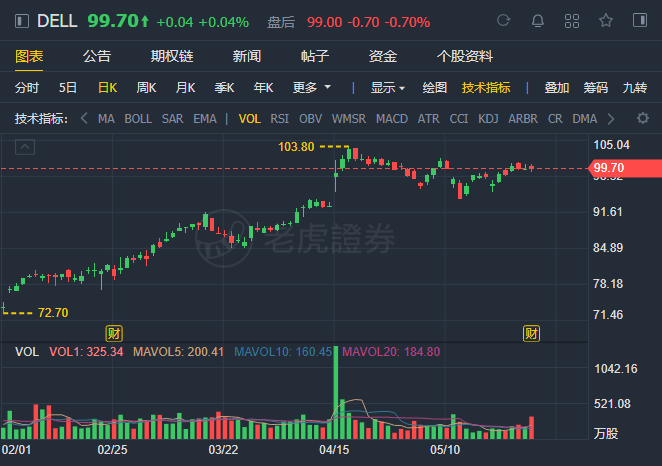Apply the BOLL indicator
Viewport: 662px width, 466px height.
tap(138, 119)
